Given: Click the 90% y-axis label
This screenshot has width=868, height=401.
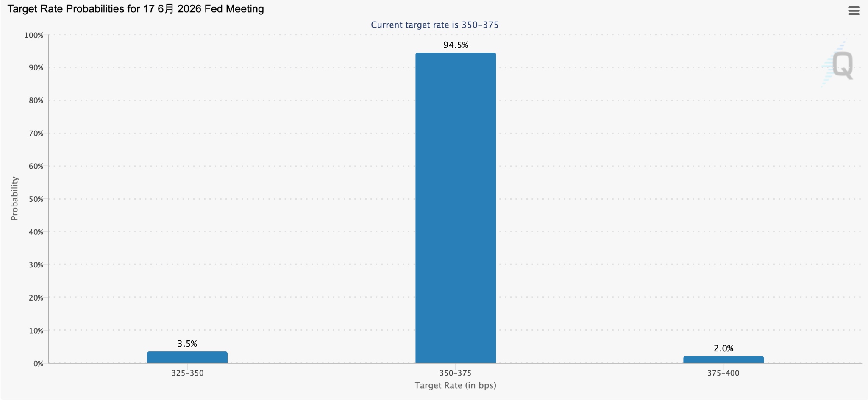Looking at the screenshot, I should (36, 68).
